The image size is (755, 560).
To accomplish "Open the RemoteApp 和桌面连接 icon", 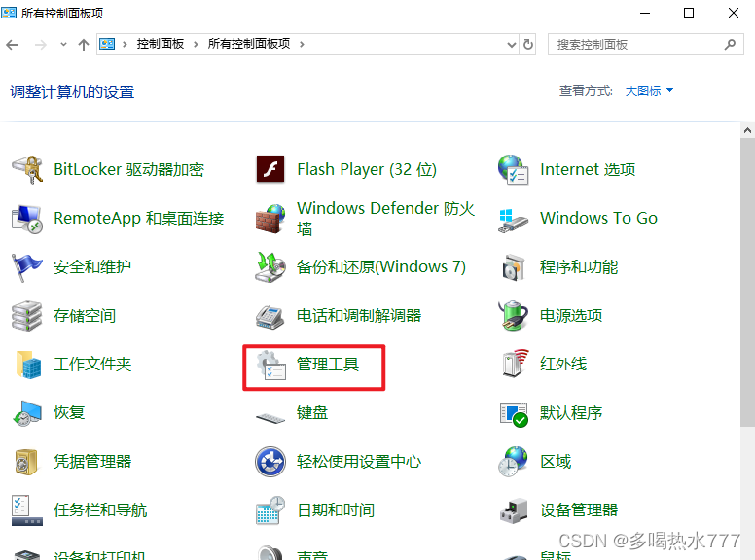I will pyautogui.click(x=27, y=219).
